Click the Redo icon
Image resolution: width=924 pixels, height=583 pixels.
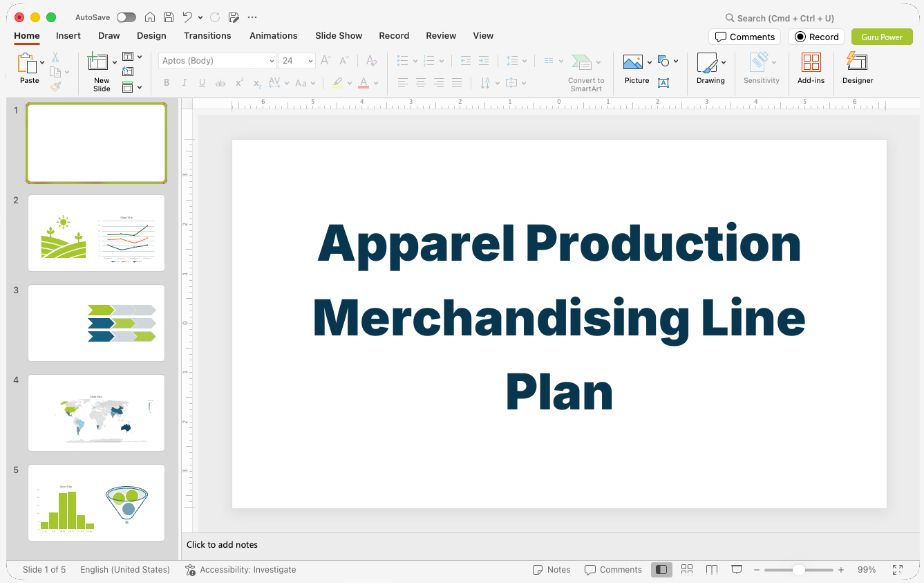[x=215, y=17]
